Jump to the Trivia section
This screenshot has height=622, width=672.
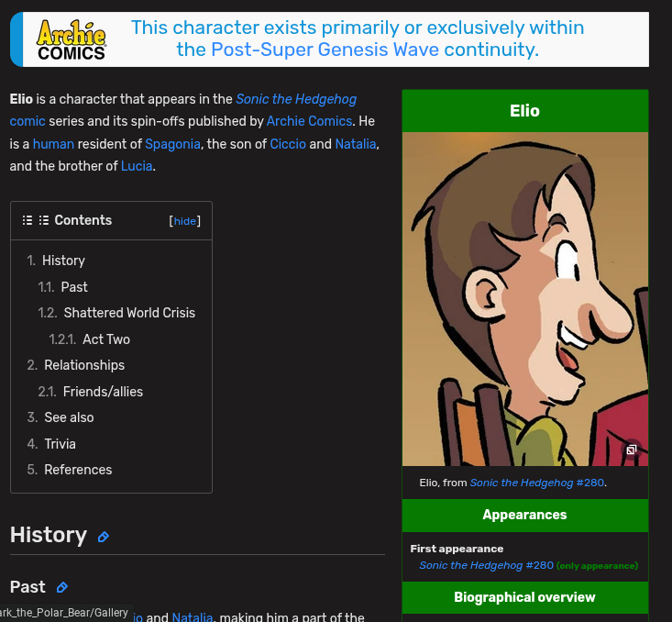tap(60, 444)
